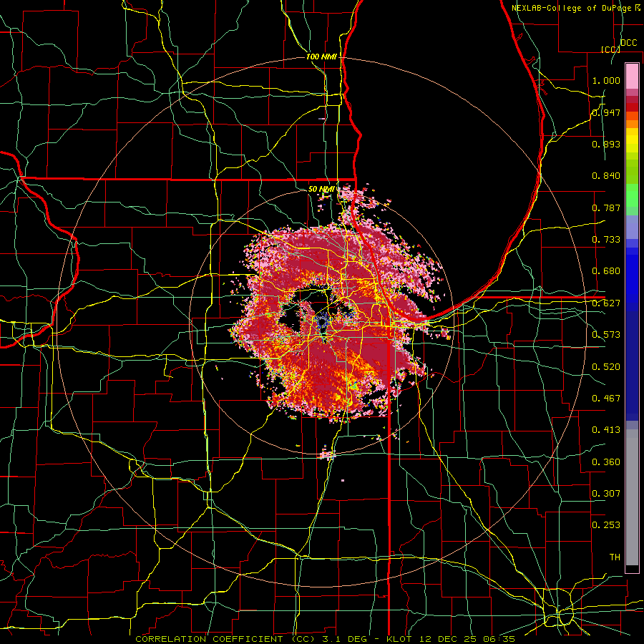Screen dimensions: 644x644
Task: Click the 12 DEC 25 date text
Action: [448, 639]
